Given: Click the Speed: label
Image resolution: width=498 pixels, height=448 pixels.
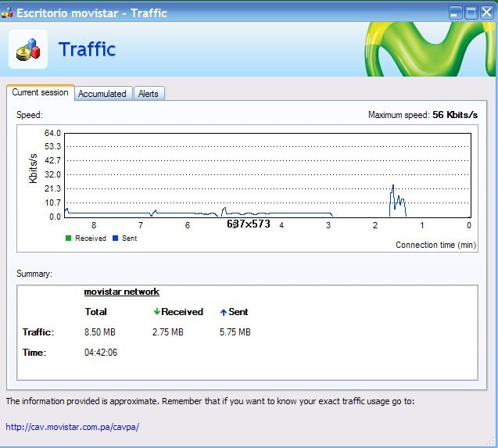Looking at the screenshot, I should [x=29, y=115].
